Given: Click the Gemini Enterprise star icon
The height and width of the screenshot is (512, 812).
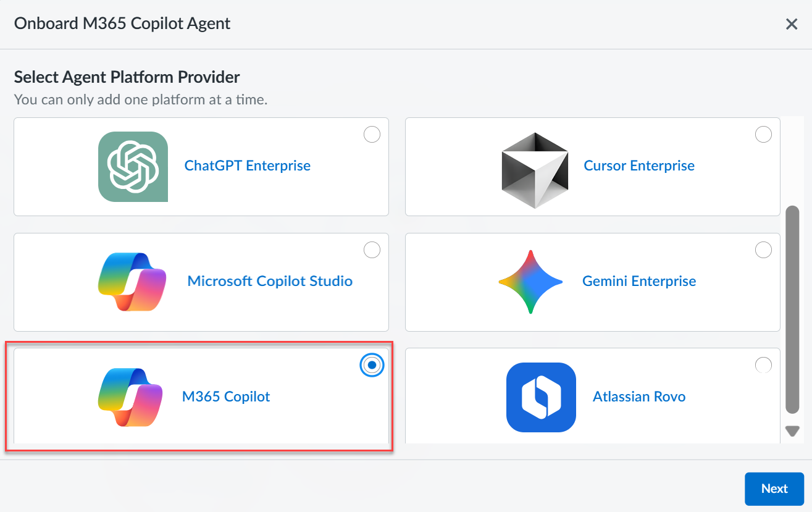Looking at the screenshot, I should [x=530, y=282].
